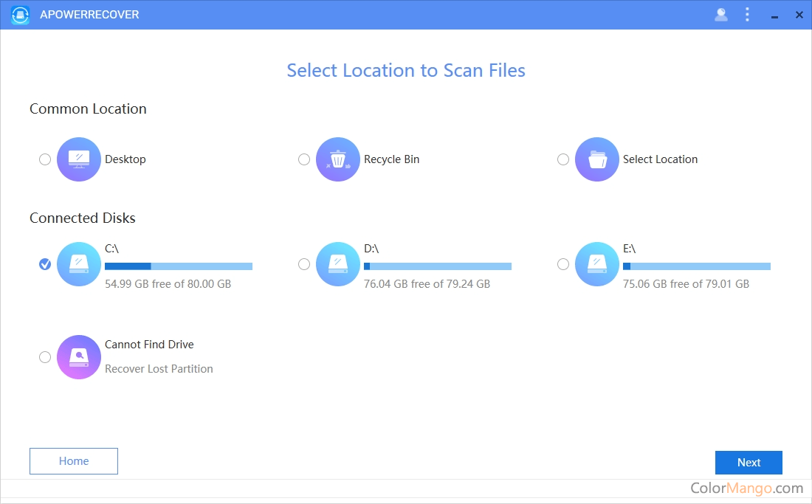Click the Recycle Bin label text
Viewport: 812px width, 504px height.
391,159
